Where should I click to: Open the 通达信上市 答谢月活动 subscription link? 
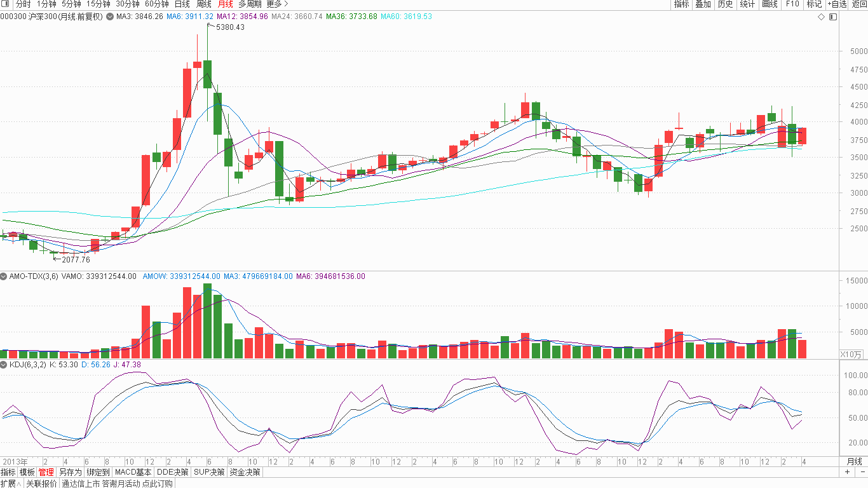click(x=117, y=484)
